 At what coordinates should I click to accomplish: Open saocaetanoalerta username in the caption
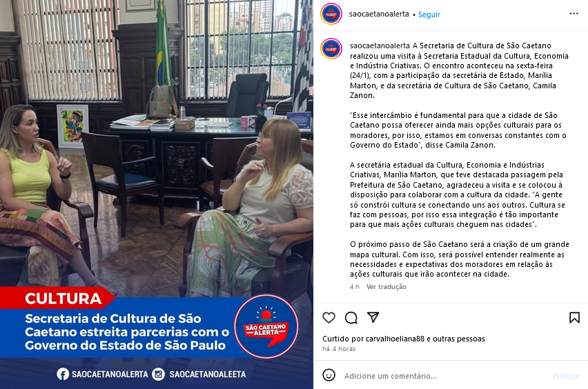[380, 46]
